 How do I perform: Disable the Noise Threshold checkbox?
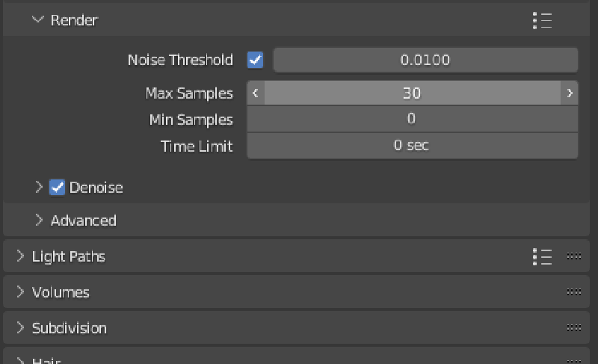256,60
